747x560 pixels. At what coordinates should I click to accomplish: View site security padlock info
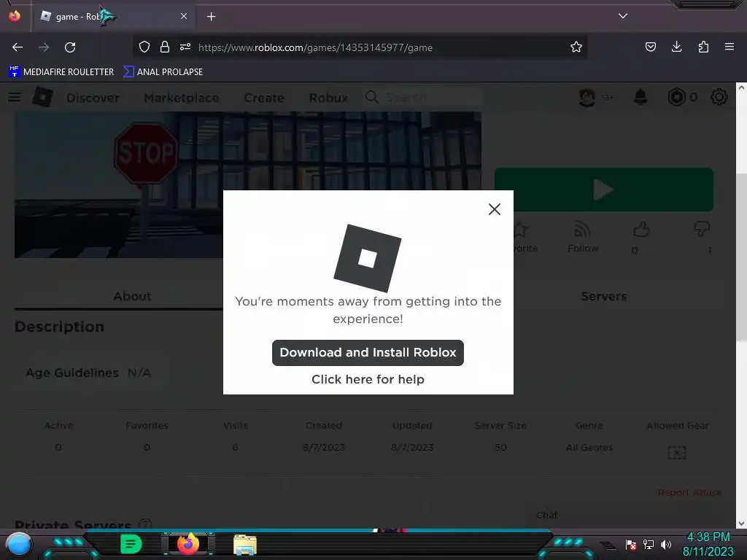[165, 47]
